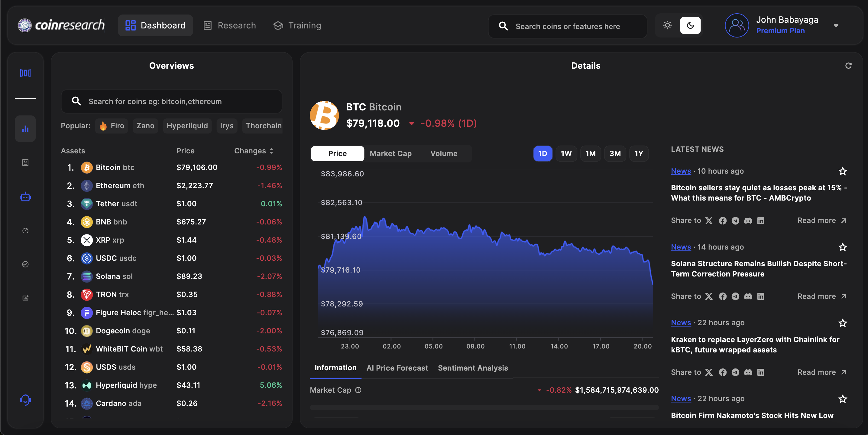Select the 1Y time range
Viewport: 868px width, 435px height.
pos(639,153)
